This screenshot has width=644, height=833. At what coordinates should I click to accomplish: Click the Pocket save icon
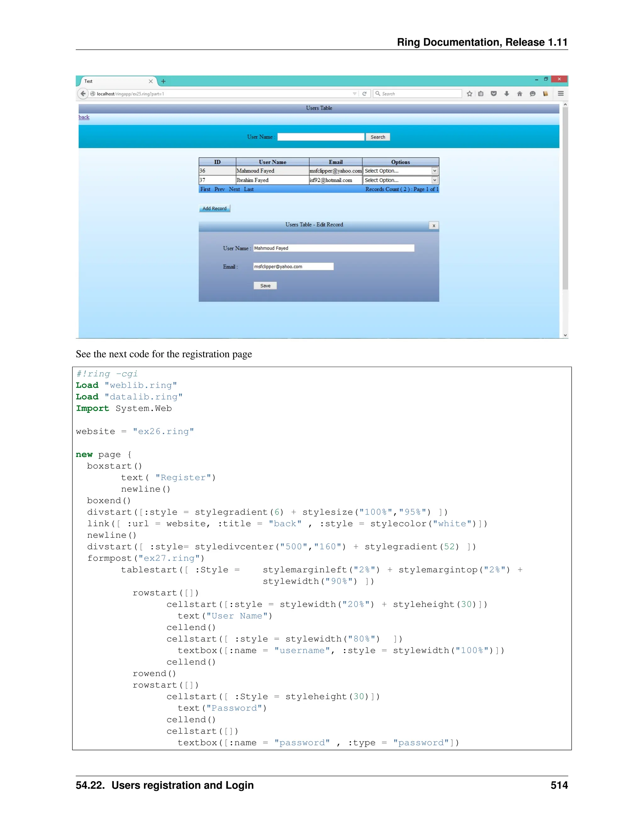[x=494, y=93]
